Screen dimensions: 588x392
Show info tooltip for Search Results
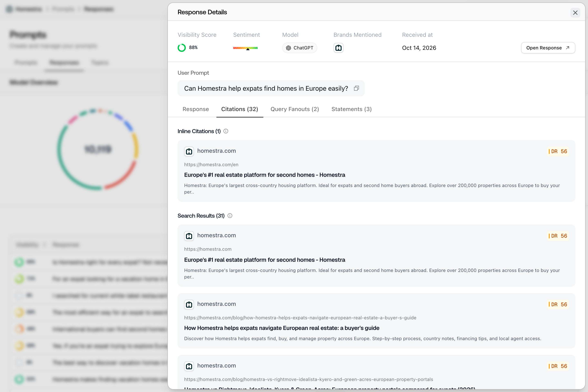[x=230, y=216]
